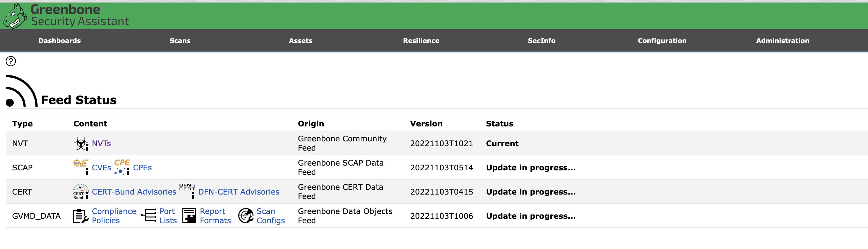Screen dimensions: 868x249
Task: Open the Resilience menu
Action: 421,41
